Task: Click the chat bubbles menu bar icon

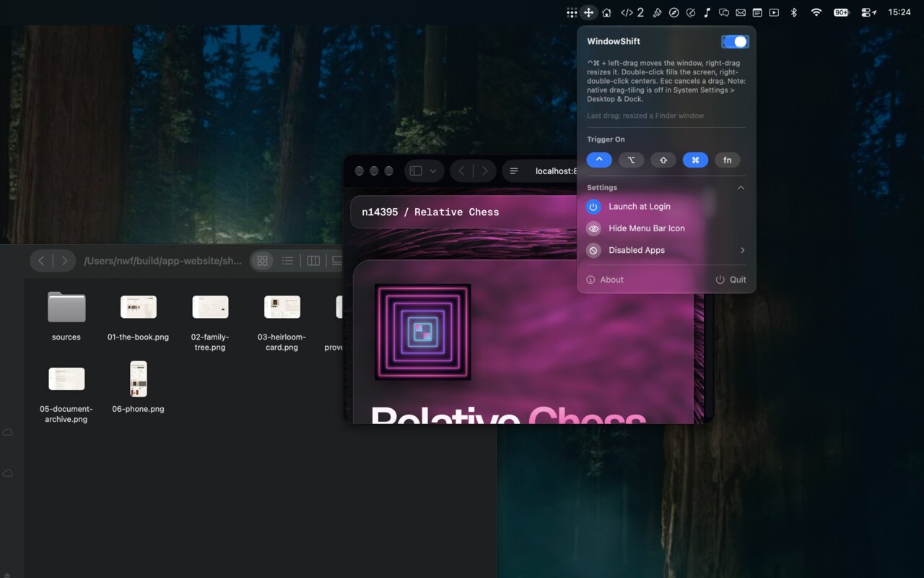Action: coord(723,12)
